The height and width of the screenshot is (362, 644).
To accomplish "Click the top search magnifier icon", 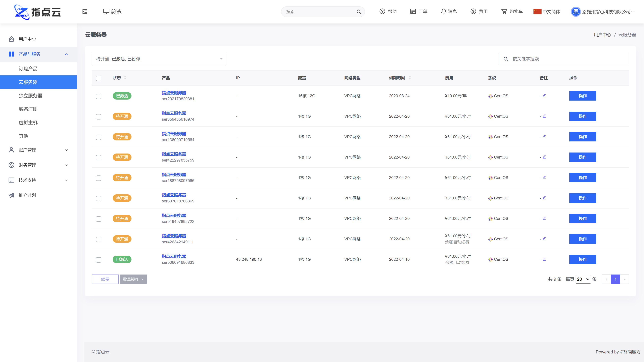I will pyautogui.click(x=359, y=12).
